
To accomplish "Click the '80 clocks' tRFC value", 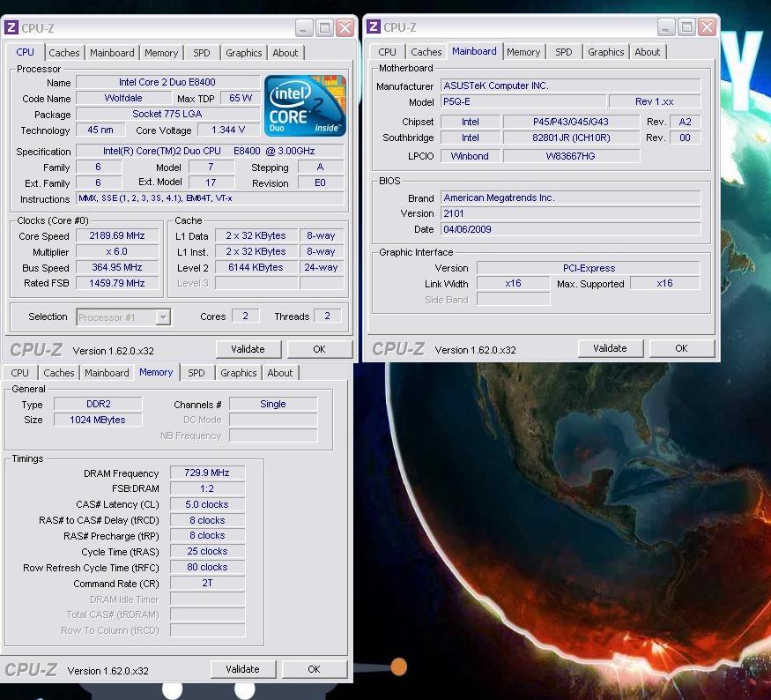I will click(x=207, y=567).
